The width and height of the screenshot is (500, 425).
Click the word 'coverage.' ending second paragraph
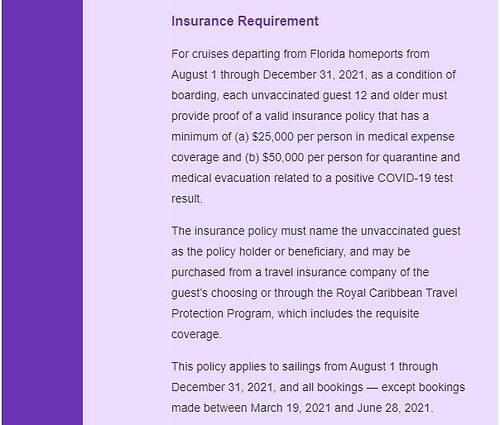pyautogui.click(x=196, y=334)
